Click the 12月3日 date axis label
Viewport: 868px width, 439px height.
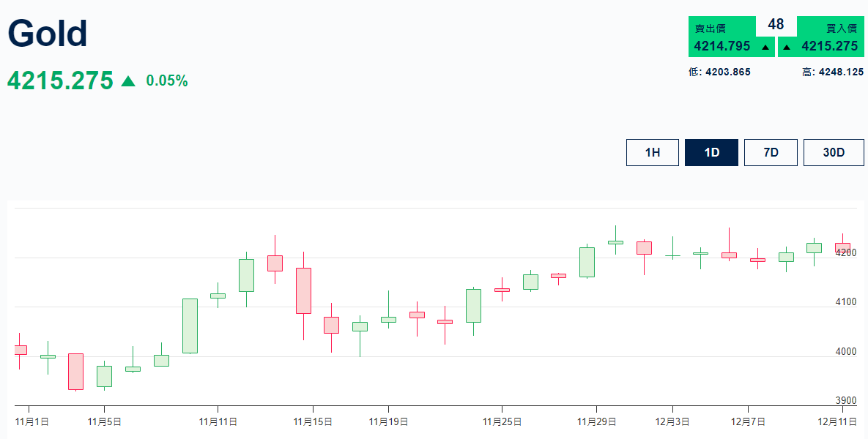(672, 421)
